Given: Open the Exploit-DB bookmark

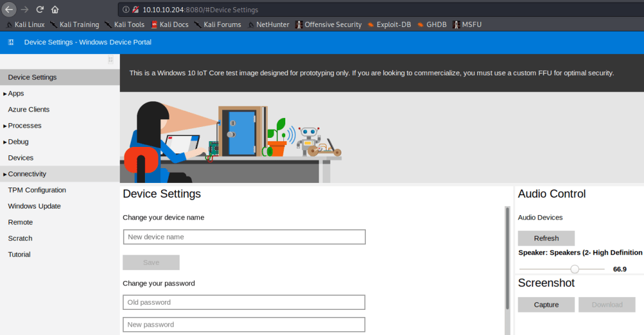Looking at the screenshot, I should (x=390, y=24).
